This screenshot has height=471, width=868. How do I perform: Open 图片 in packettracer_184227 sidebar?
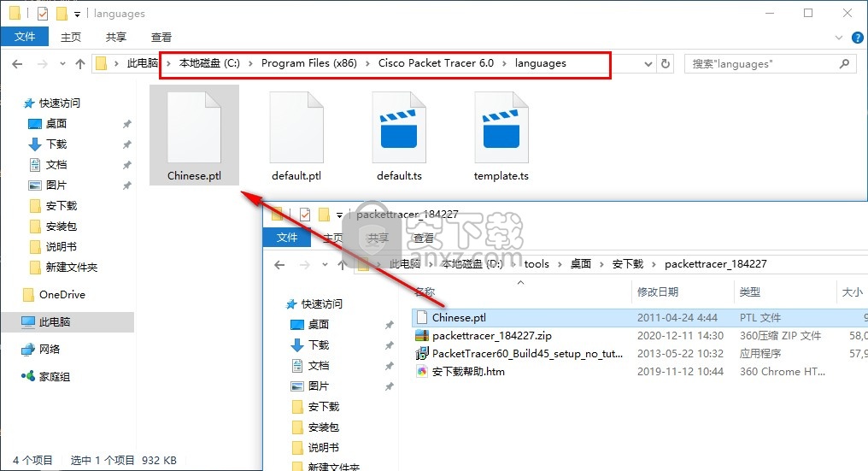click(x=310, y=386)
